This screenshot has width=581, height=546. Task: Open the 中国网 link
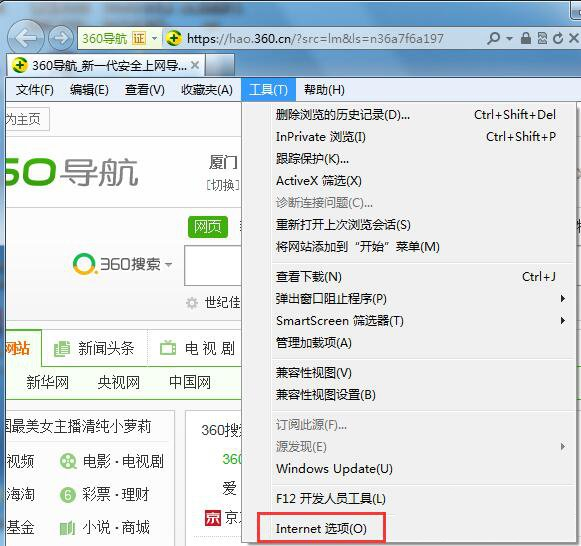coord(190,382)
